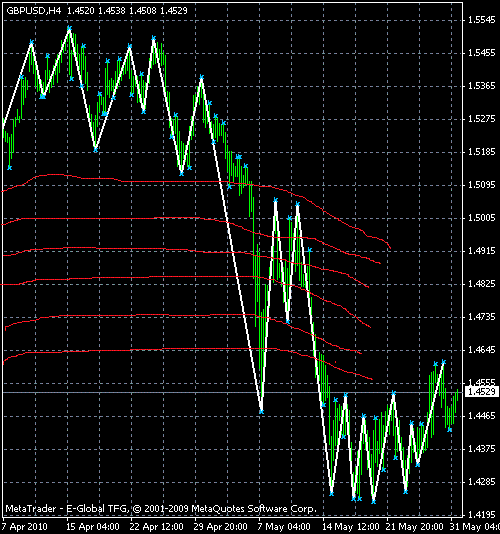Image resolution: width=500 pixels, height=534 pixels.
Task: Click the 1.5275 price axis label
Action: tap(482, 119)
